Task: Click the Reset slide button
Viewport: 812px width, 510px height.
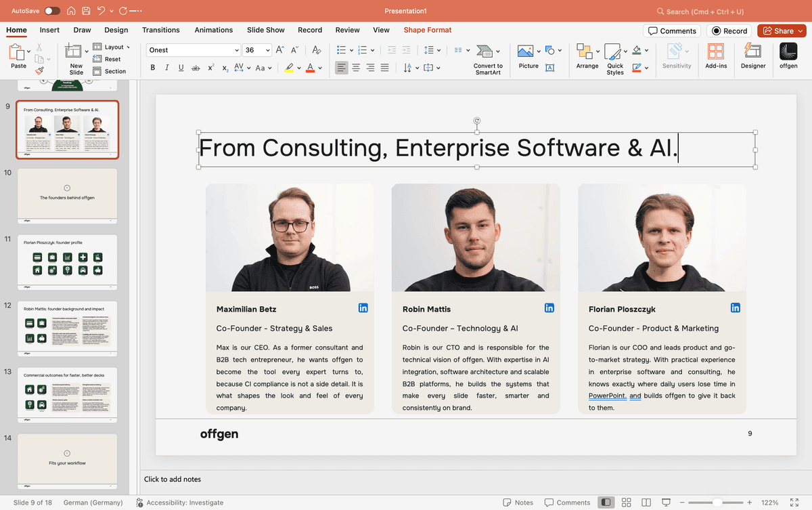Action: point(108,59)
